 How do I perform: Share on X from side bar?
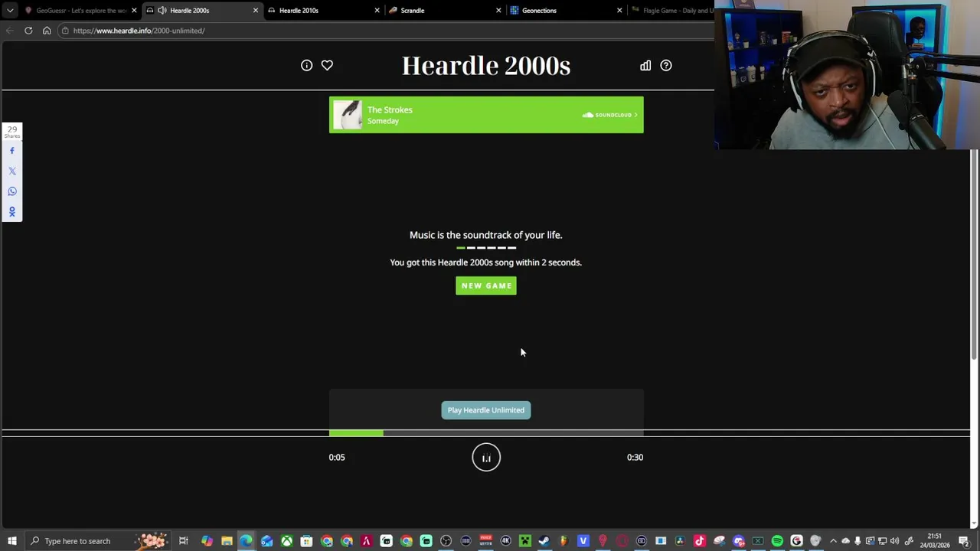tap(11, 171)
